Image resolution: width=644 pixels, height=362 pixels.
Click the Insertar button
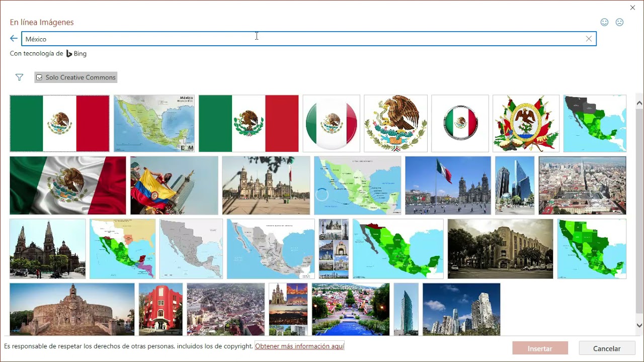click(x=540, y=348)
